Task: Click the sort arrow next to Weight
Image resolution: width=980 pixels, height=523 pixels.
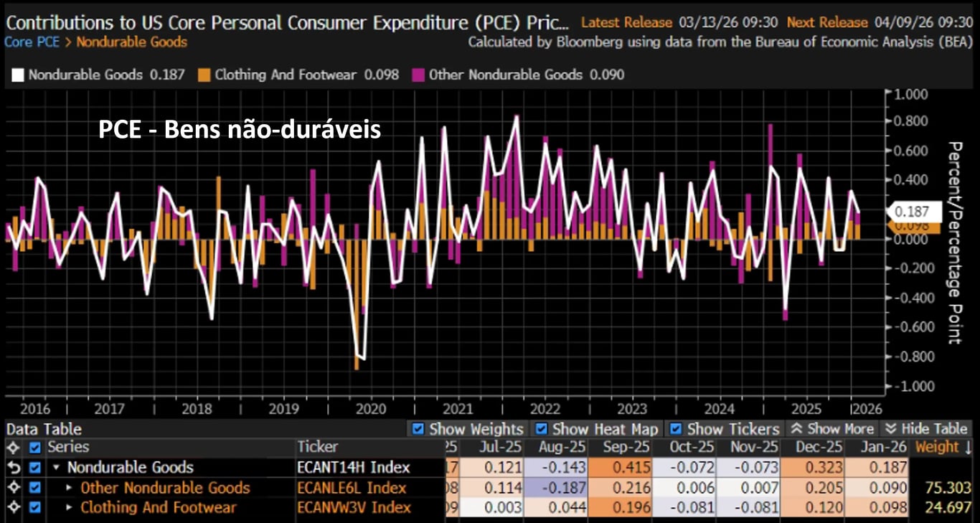Action: click(x=969, y=448)
